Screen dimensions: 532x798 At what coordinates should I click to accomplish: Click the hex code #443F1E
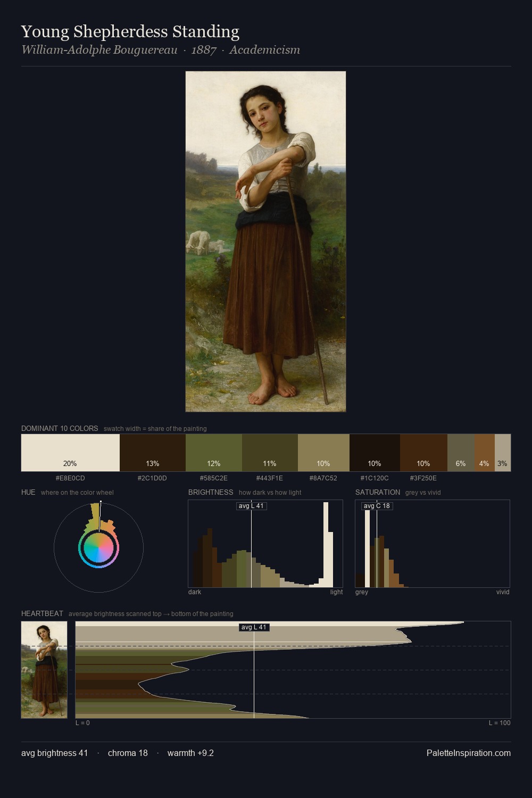point(269,478)
